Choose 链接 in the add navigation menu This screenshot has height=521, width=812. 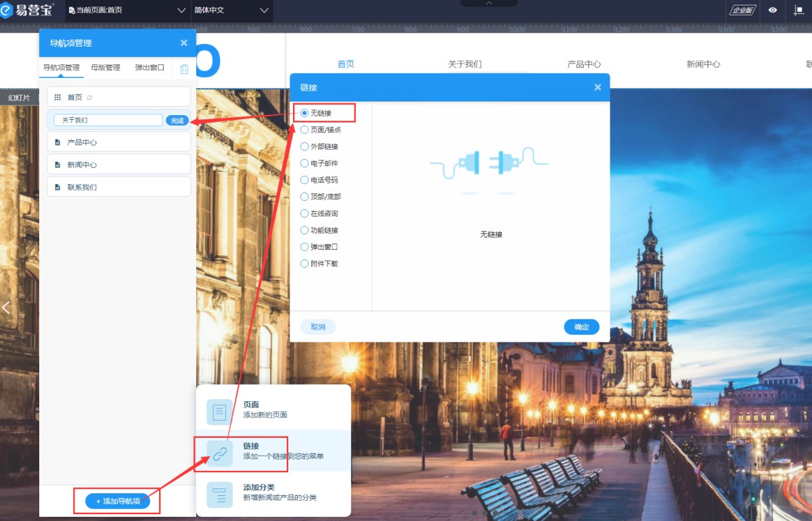[273, 451]
